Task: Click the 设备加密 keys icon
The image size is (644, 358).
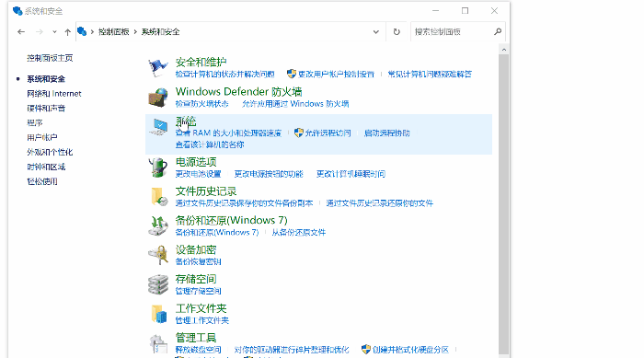Action: (158, 255)
